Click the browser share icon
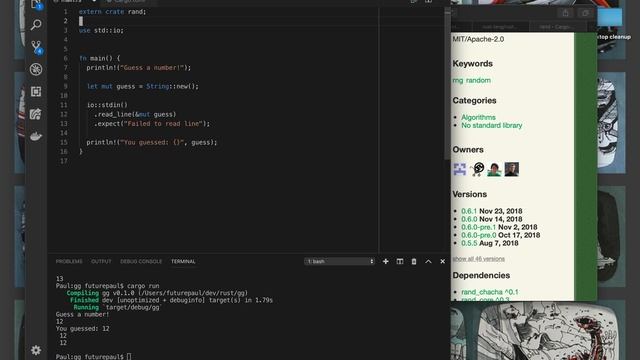This screenshot has height=360, width=640. click(565, 13)
